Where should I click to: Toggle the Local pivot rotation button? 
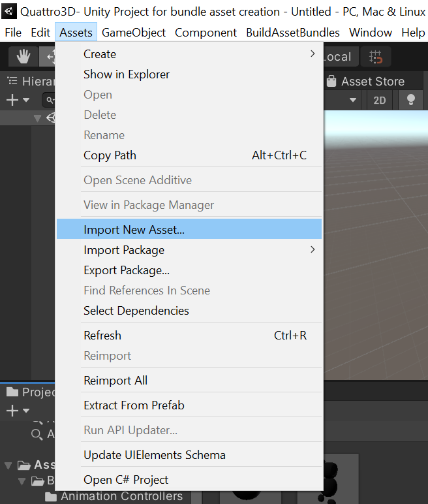click(337, 57)
